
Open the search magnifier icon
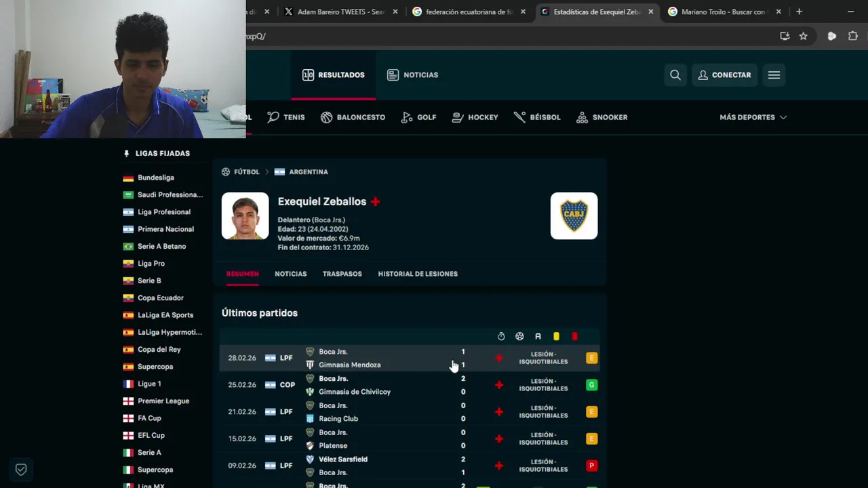click(675, 75)
